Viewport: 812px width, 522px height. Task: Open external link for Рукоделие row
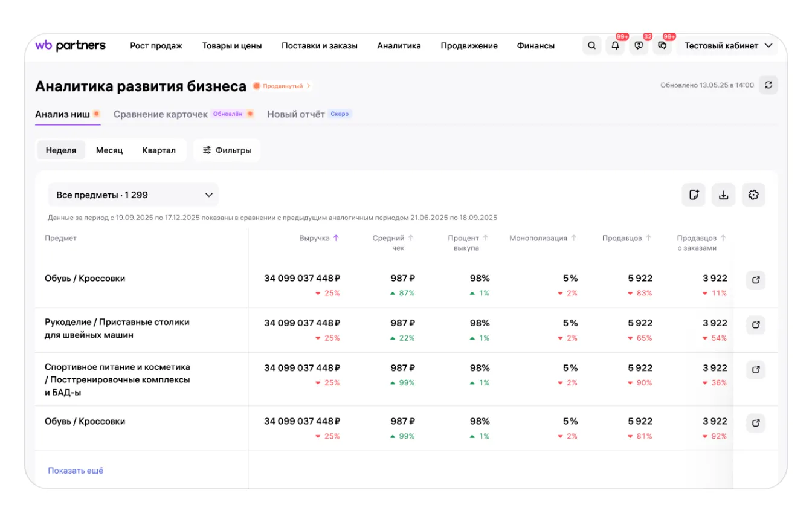755,325
